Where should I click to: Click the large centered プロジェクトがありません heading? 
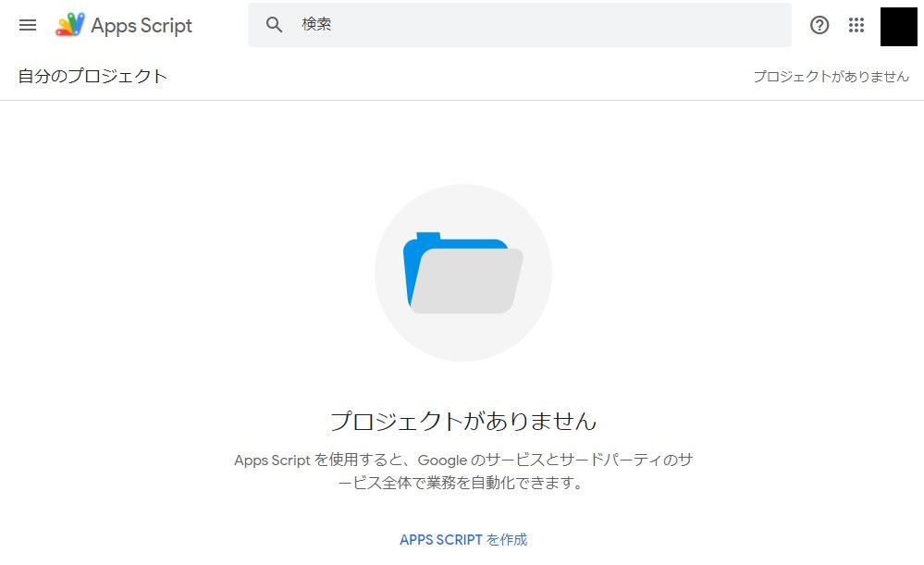[x=462, y=422]
